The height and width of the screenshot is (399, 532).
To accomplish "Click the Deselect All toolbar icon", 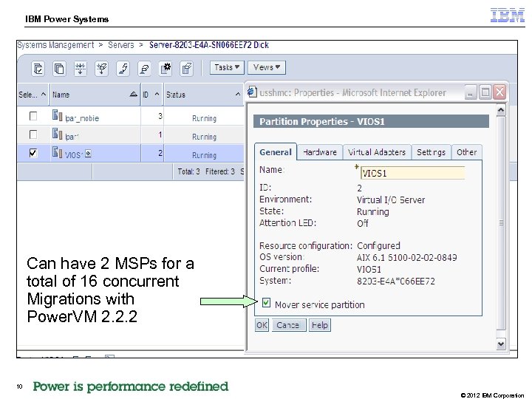I will coord(59,69).
